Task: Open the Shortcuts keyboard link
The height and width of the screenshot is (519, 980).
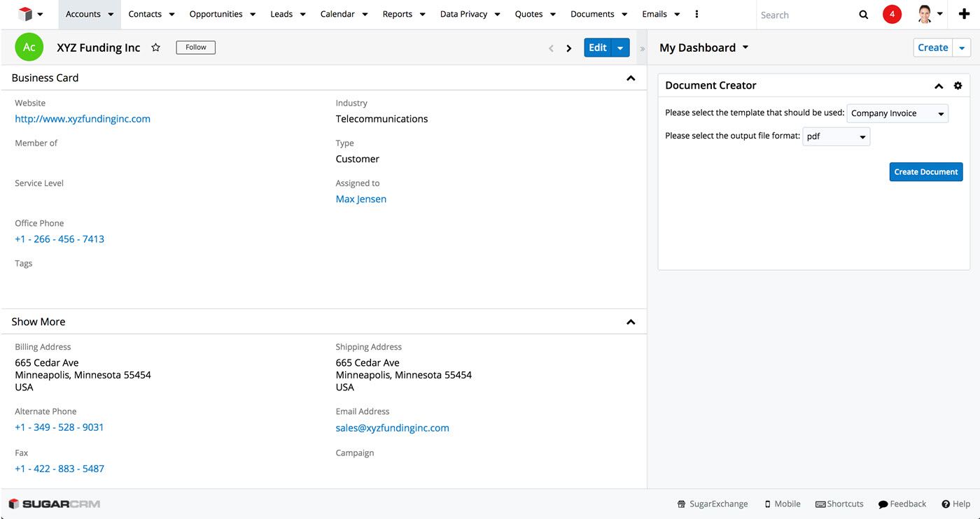Action: pos(839,504)
